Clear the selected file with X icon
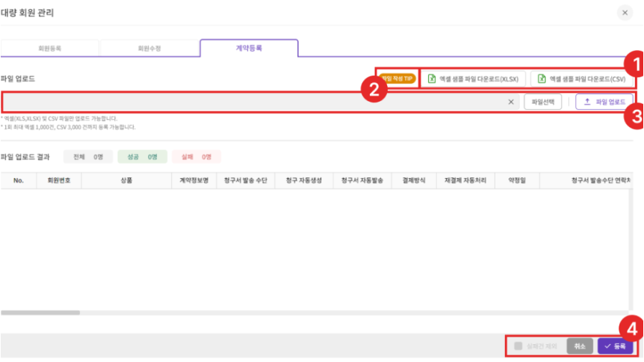Image resolution: width=644 pixels, height=362 pixels. [x=511, y=102]
